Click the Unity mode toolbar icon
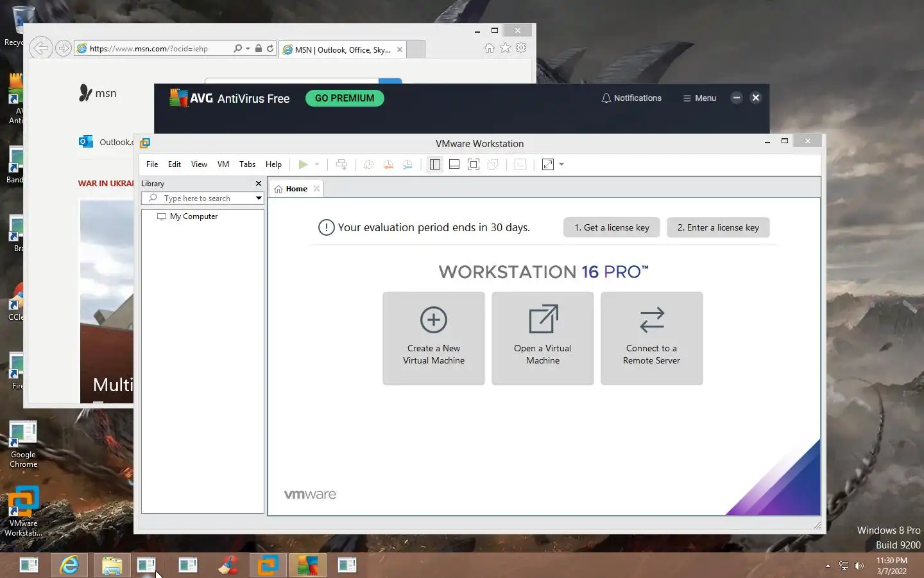 pos(493,164)
